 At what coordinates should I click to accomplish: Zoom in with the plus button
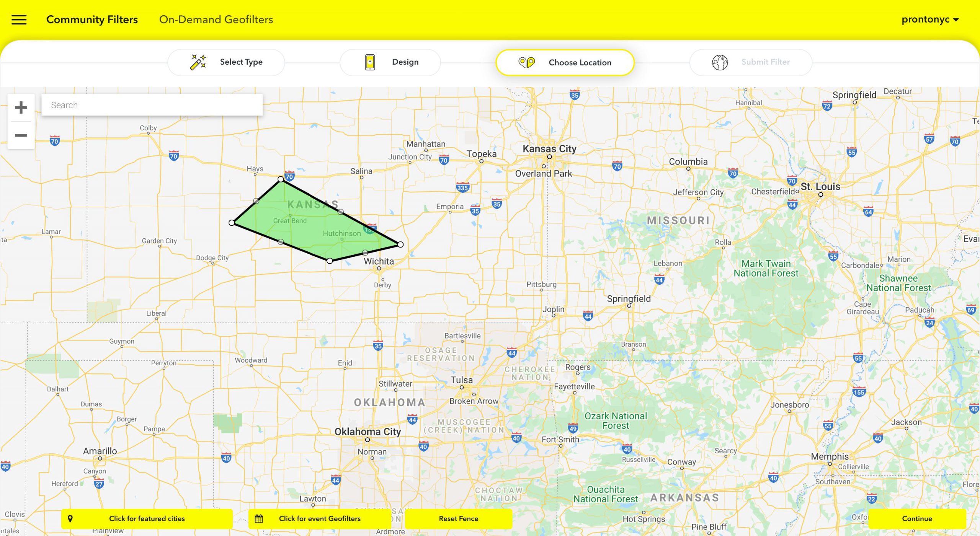[21, 108]
